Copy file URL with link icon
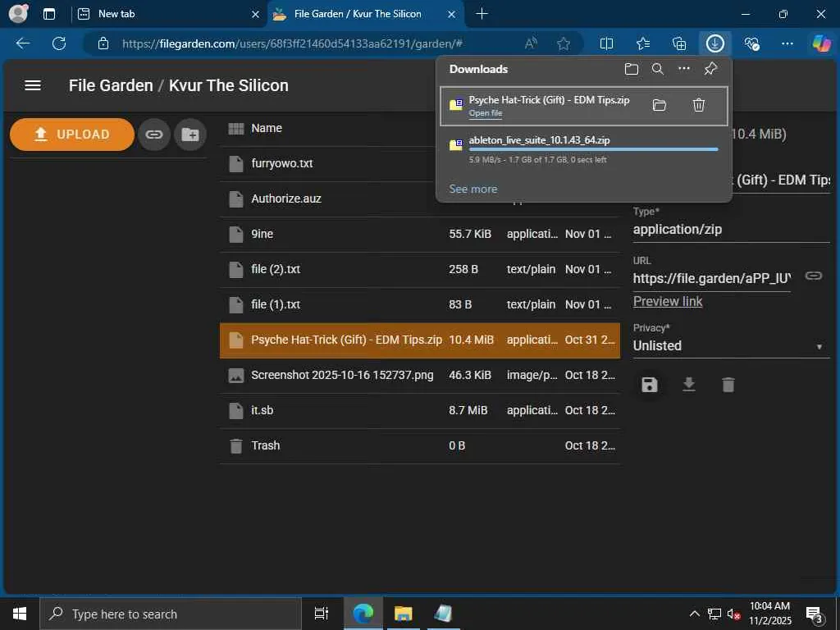 (x=814, y=276)
